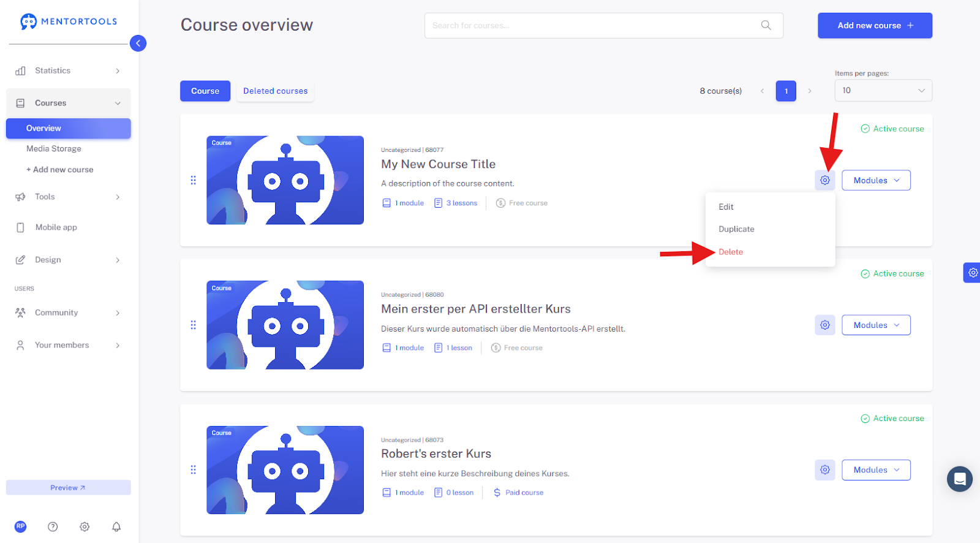Click the title Mein erster per API erstellter Kurs
The width and height of the screenshot is (980, 543).
click(476, 309)
